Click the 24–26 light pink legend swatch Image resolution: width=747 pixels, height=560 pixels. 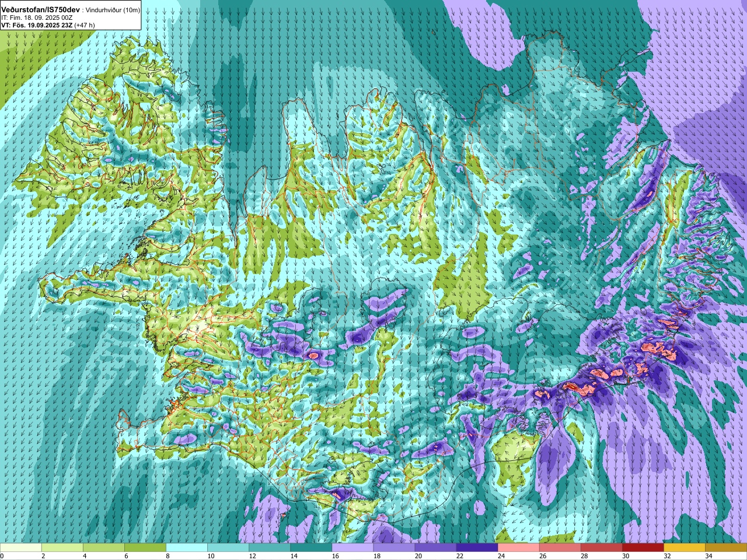518,547
